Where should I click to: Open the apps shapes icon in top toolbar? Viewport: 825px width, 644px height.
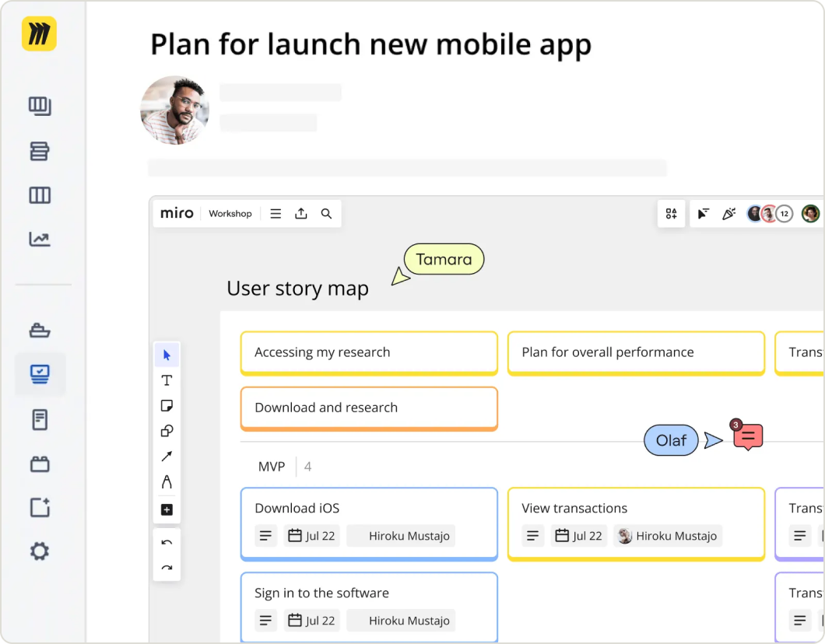(672, 213)
